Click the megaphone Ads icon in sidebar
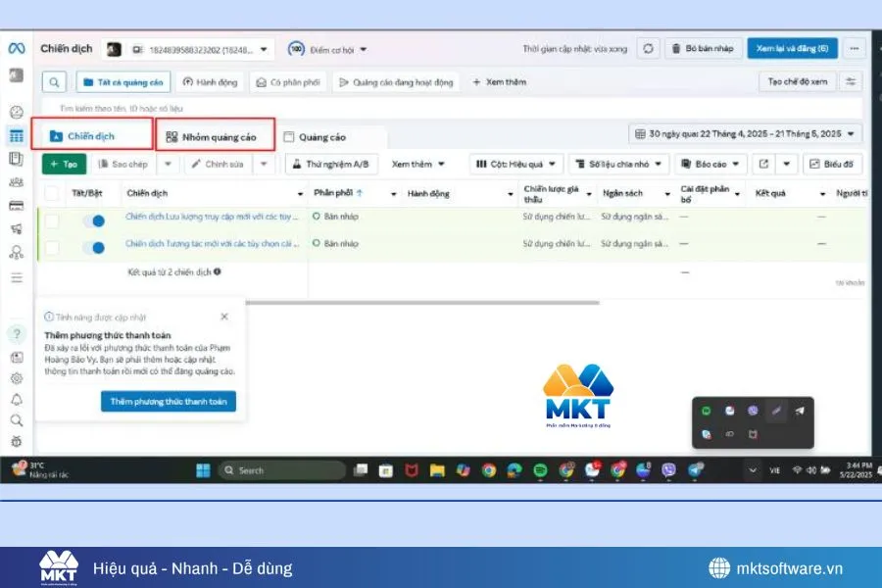The image size is (882, 588). pyautogui.click(x=15, y=227)
